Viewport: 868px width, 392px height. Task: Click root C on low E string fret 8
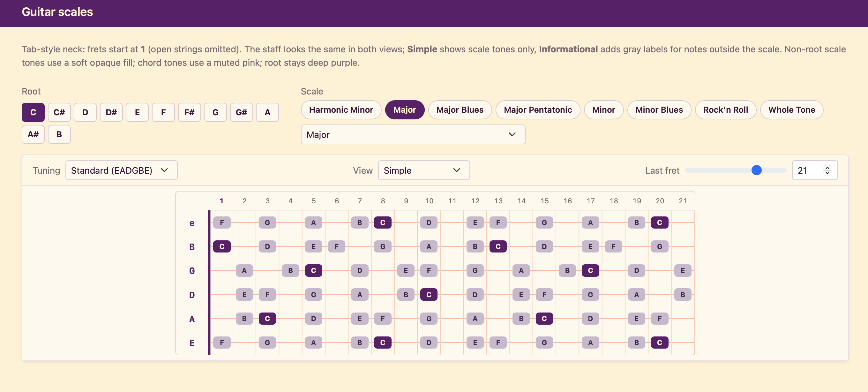(383, 343)
